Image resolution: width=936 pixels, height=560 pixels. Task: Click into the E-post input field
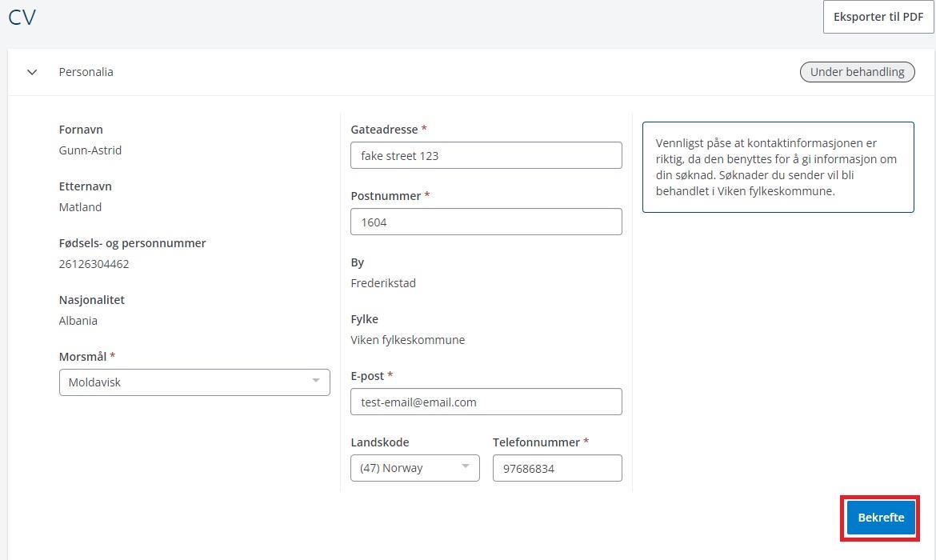pyautogui.click(x=486, y=402)
